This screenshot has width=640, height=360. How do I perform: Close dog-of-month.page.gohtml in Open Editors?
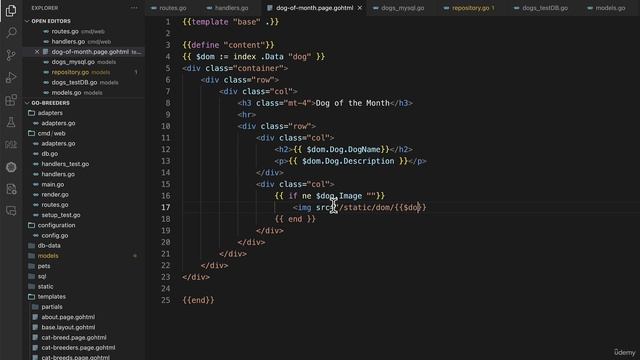click(x=37, y=52)
